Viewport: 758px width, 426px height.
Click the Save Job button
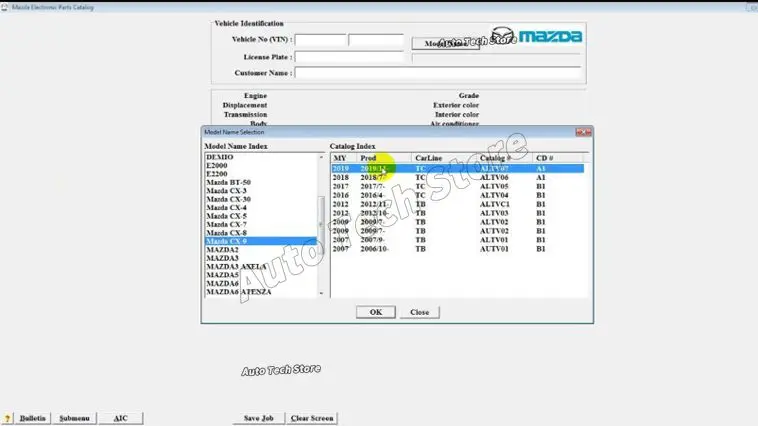click(259, 418)
